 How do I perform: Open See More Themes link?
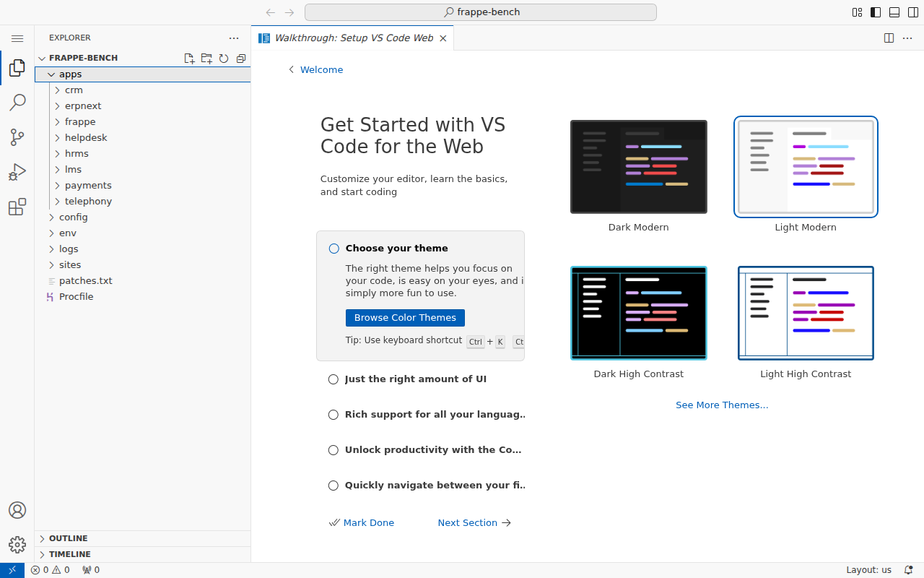click(x=722, y=405)
